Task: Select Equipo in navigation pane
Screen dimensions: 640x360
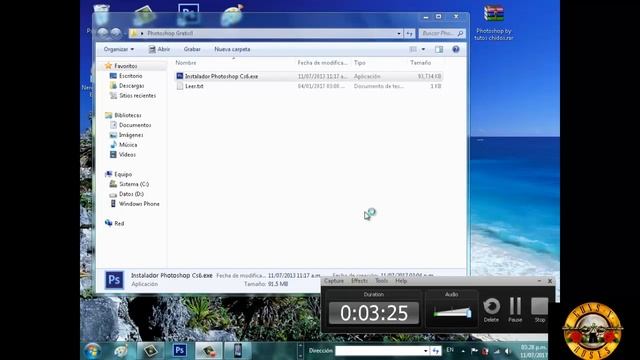Action: (x=123, y=174)
